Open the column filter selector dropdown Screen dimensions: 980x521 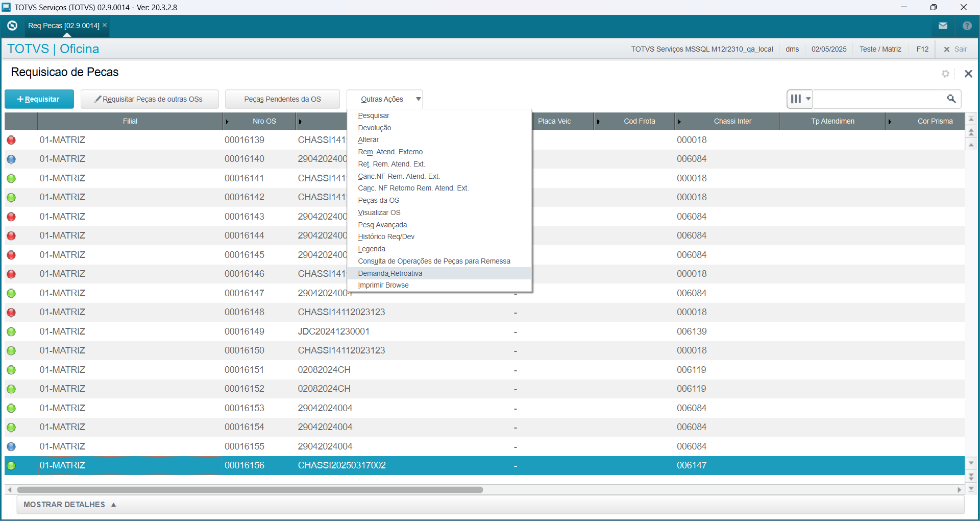[x=800, y=99]
